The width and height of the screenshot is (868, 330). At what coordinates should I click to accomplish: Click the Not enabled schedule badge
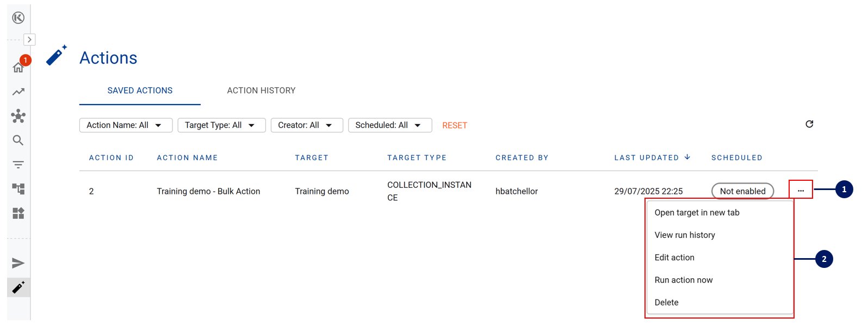coord(742,191)
